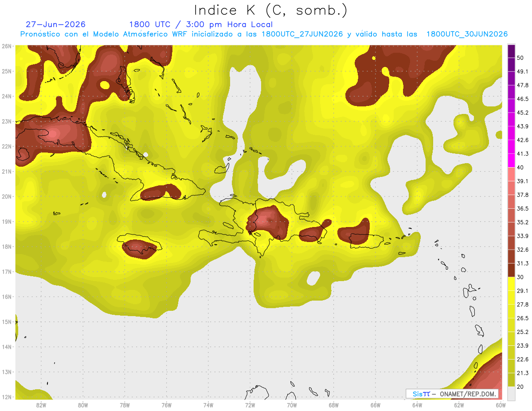Click the '32.6' value on the color scale
The width and height of the screenshot is (532, 411).
(x=523, y=250)
